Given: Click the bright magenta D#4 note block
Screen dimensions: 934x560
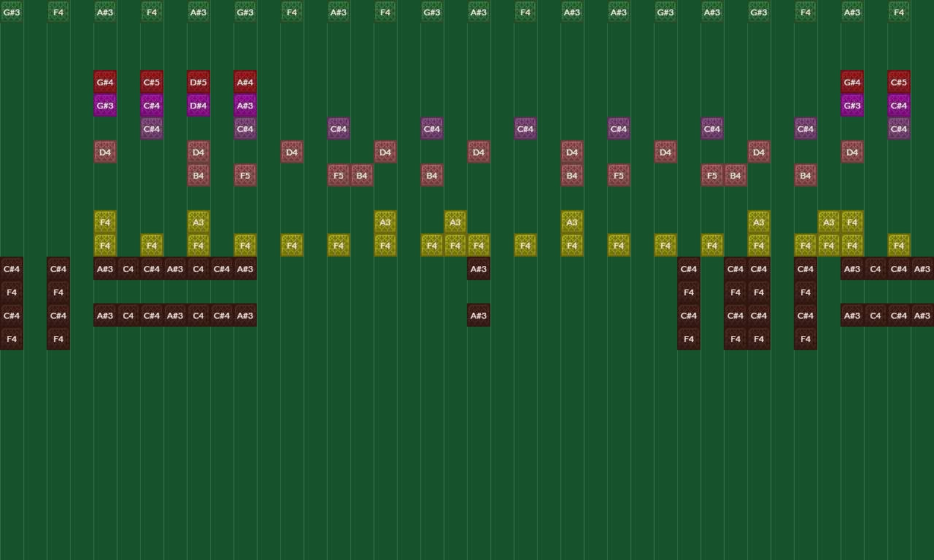Looking at the screenshot, I should 198,105.
